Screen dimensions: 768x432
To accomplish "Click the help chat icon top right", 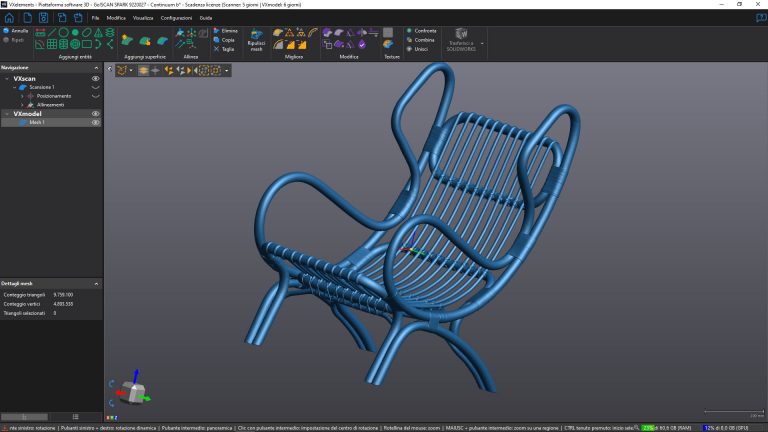I will [760, 17].
